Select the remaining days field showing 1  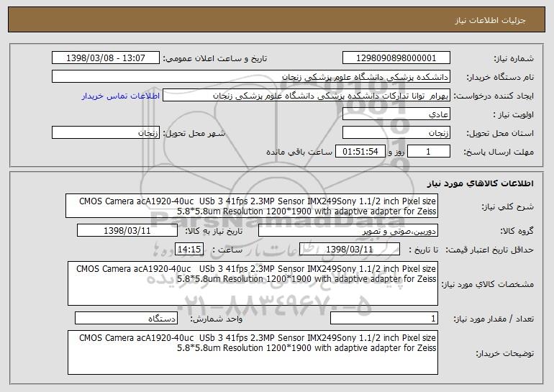(x=429, y=152)
